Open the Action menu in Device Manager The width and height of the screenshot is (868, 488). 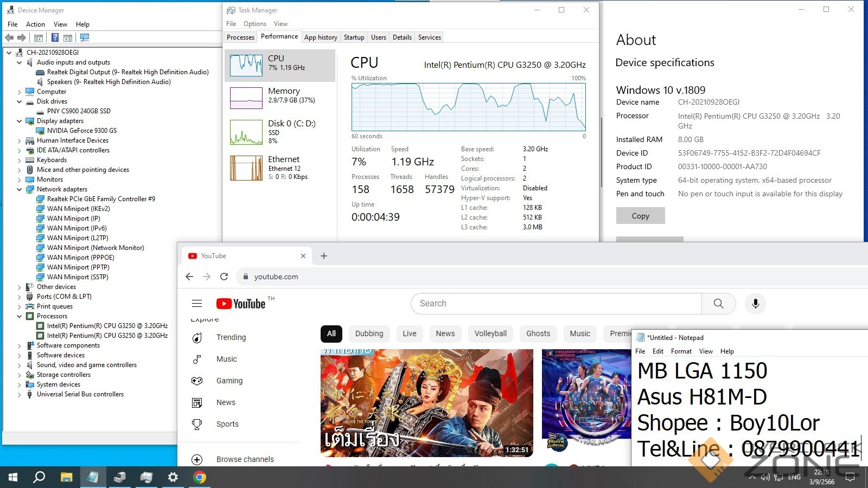(x=35, y=24)
